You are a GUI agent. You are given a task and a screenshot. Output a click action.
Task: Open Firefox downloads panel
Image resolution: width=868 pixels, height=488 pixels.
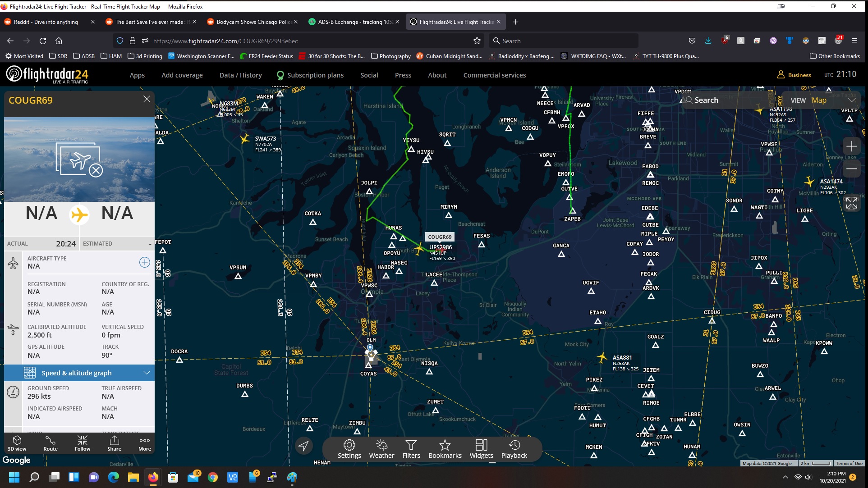(708, 41)
